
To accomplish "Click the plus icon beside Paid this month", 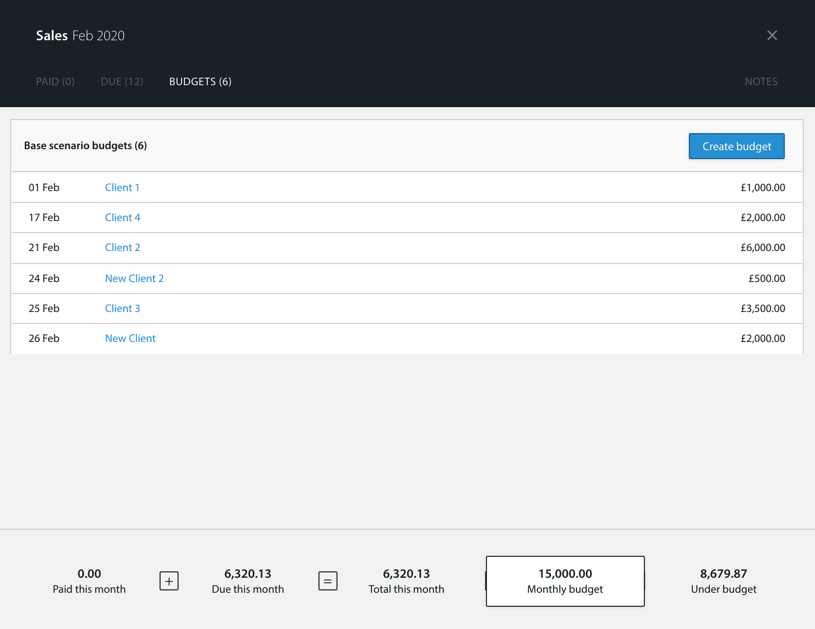I will pos(168,580).
